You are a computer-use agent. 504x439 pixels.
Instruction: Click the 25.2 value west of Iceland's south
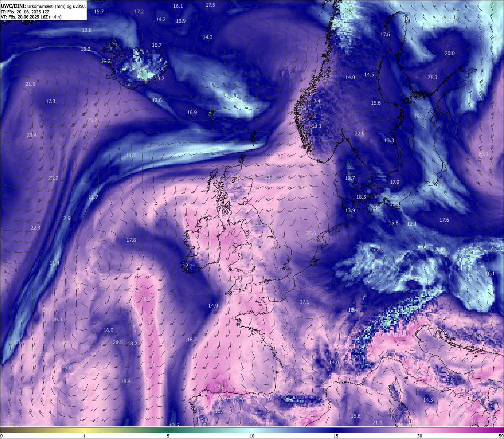click(92, 120)
